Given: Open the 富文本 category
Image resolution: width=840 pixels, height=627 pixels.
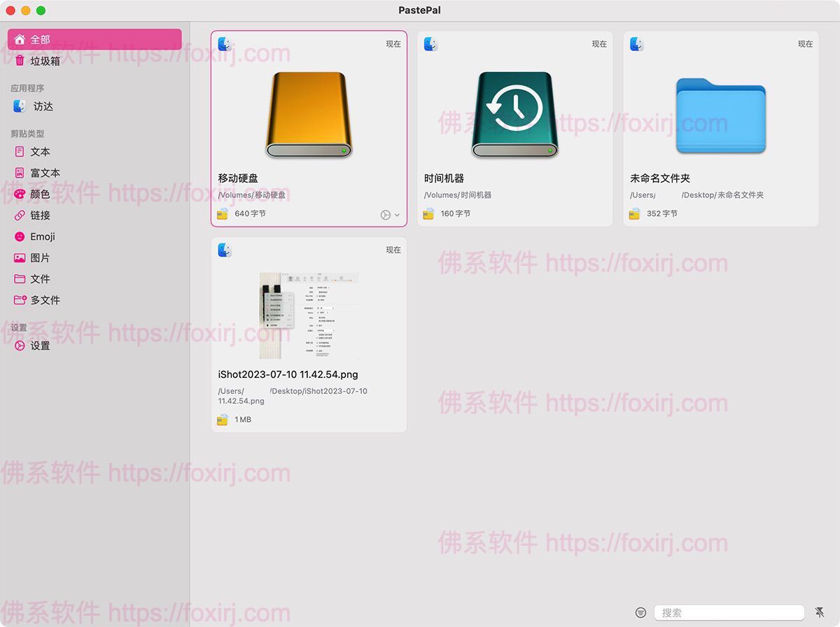Looking at the screenshot, I should point(45,173).
